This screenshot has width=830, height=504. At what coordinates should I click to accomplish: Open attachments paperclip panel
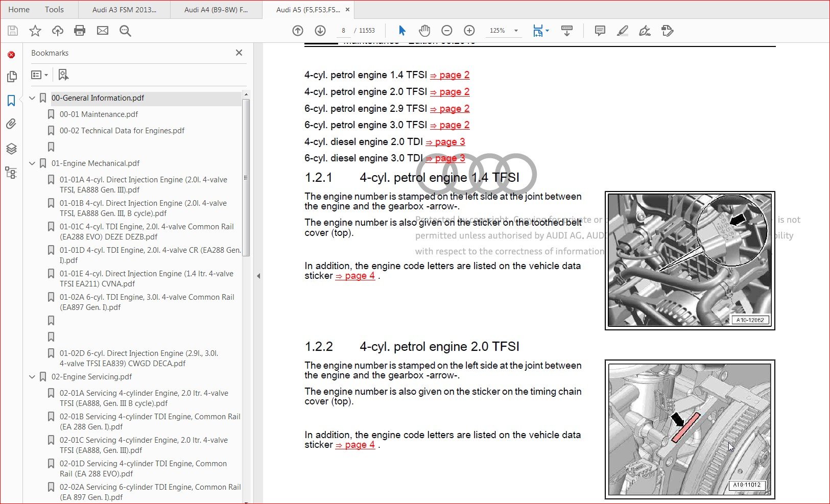tap(11, 124)
